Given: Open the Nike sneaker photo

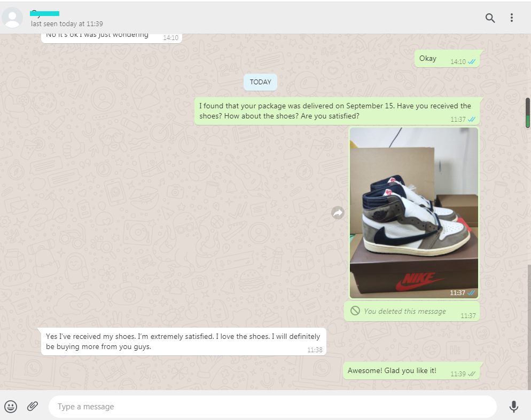Looking at the screenshot, I should [x=414, y=213].
